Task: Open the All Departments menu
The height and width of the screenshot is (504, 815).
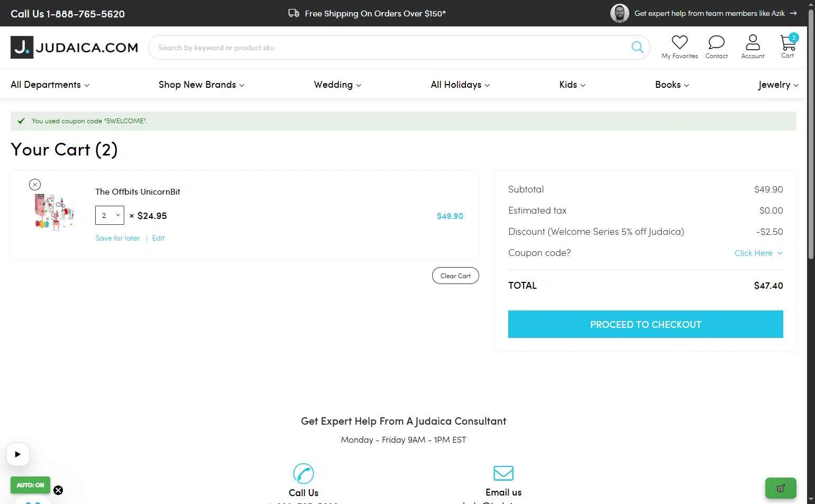Action: (50, 85)
